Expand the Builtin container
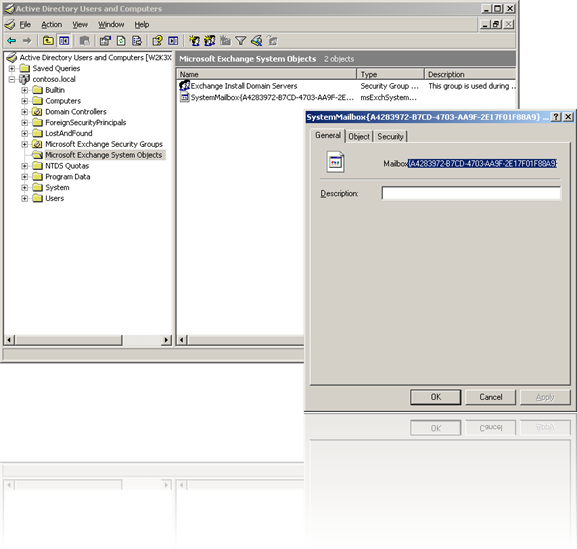The width and height of the screenshot is (577, 549). (x=25, y=90)
